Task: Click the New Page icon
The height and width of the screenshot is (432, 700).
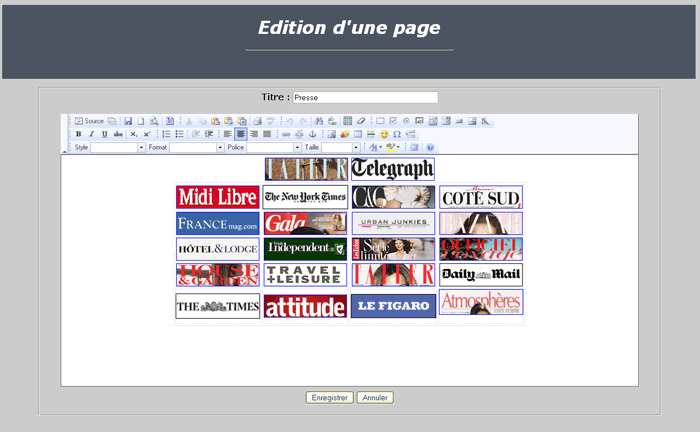Action: coord(141,121)
